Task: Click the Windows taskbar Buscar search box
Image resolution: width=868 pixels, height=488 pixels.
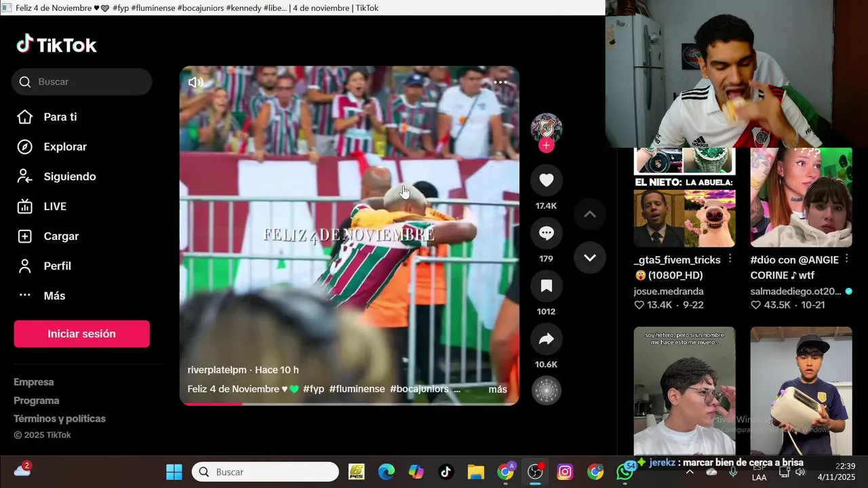Action: click(x=265, y=472)
